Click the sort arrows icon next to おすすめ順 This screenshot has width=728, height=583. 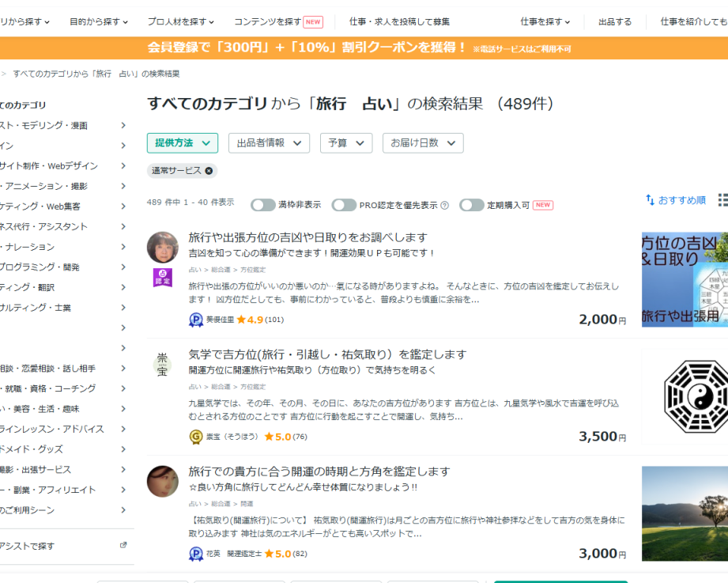[650, 200]
